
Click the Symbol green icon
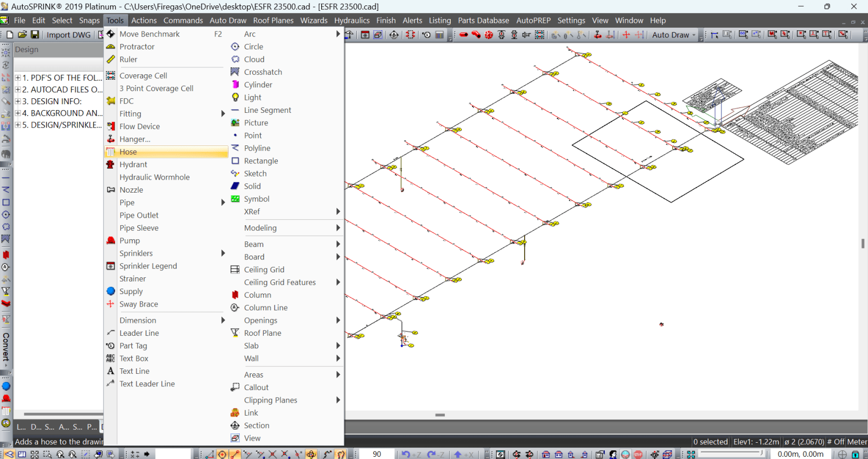235,199
